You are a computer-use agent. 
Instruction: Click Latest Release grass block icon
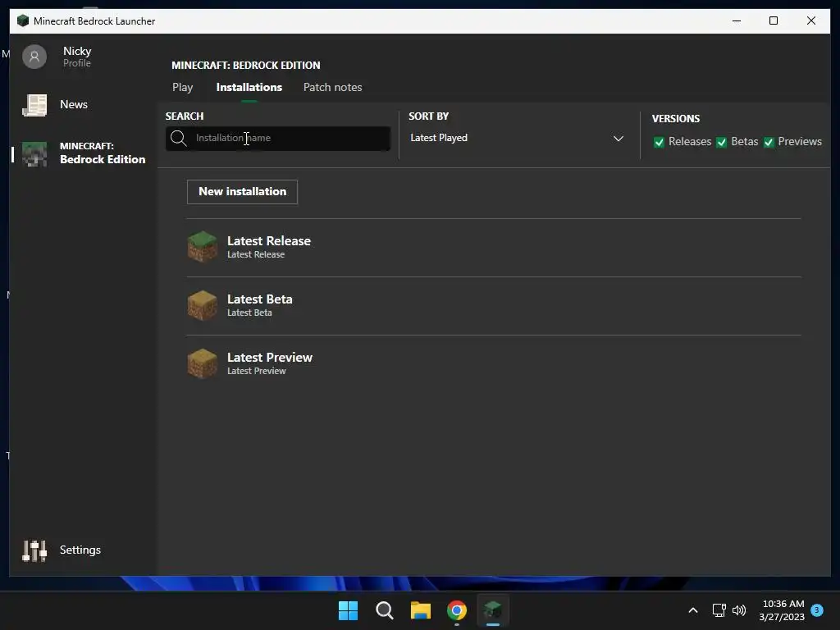[x=202, y=246]
